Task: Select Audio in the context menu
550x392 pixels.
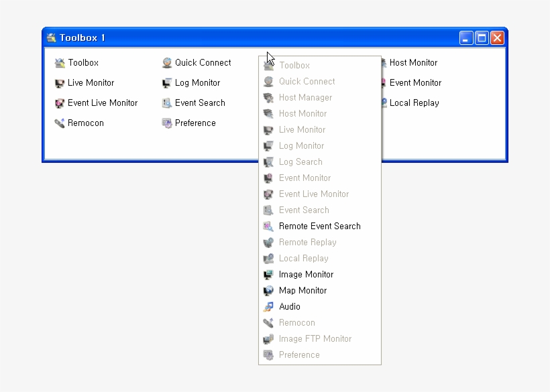Action: [x=290, y=306]
